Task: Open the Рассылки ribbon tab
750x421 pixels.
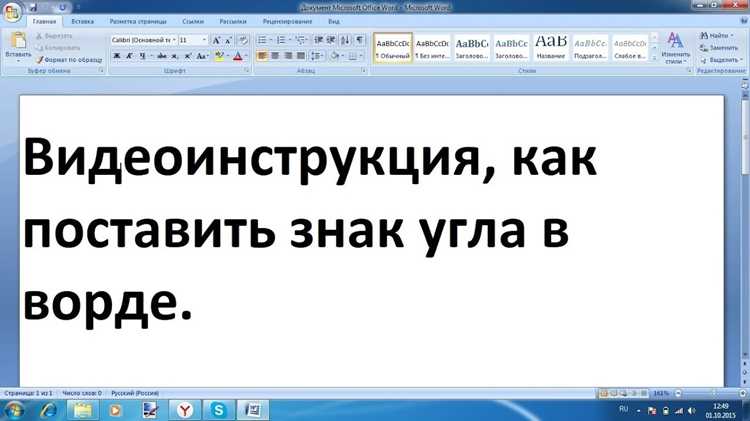Action: [x=233, y=22]
